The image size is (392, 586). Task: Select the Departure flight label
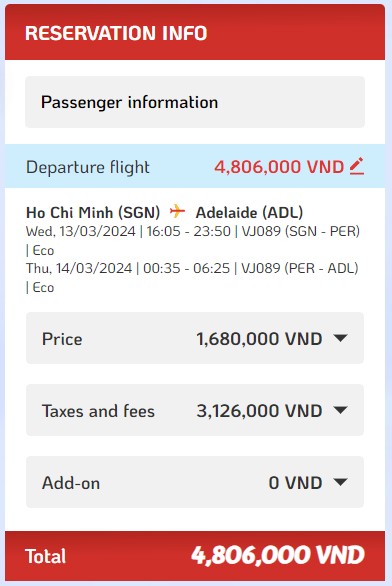click(x=87, y=167)
